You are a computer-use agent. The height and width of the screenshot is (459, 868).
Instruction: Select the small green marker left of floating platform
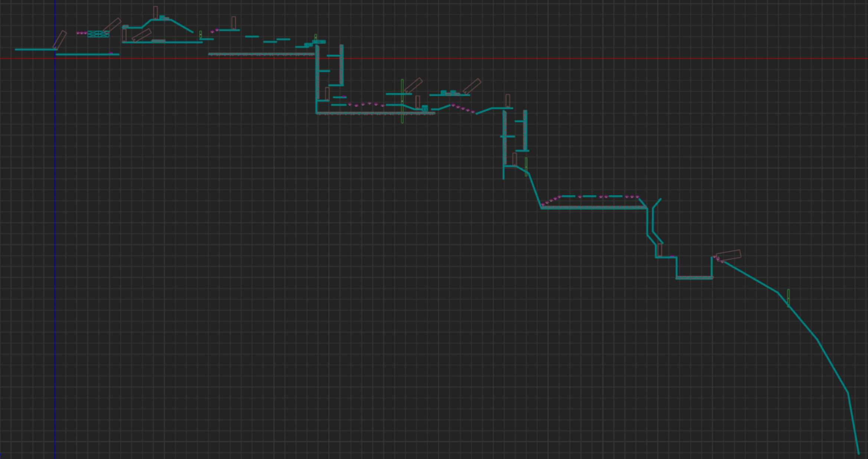coord(200,34)
